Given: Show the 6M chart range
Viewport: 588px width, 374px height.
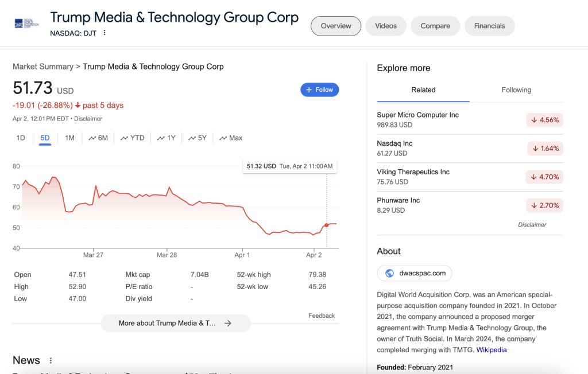Looking at the screenshot, I should tap(98, 138).
